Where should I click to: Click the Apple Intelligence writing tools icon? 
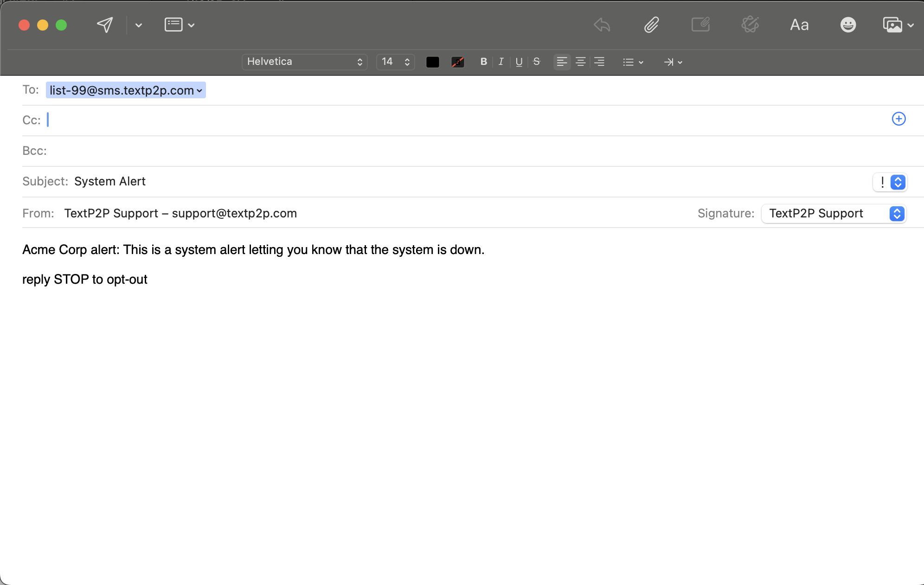750,25
